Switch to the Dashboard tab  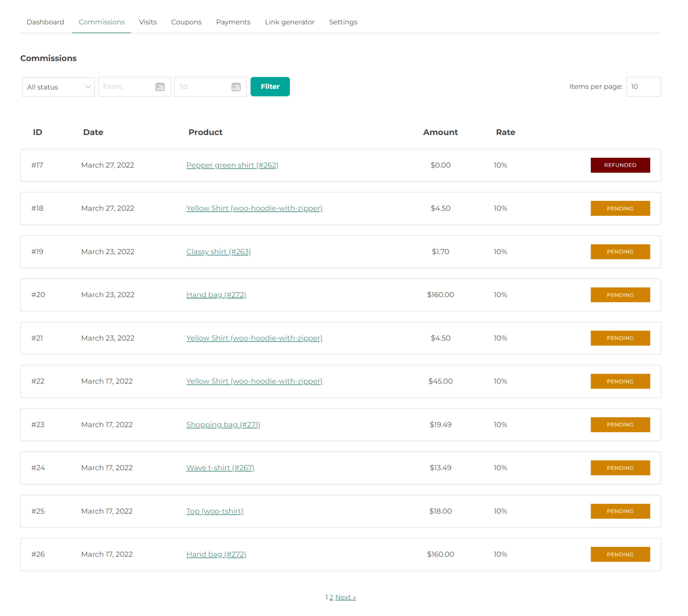(45, 22)
